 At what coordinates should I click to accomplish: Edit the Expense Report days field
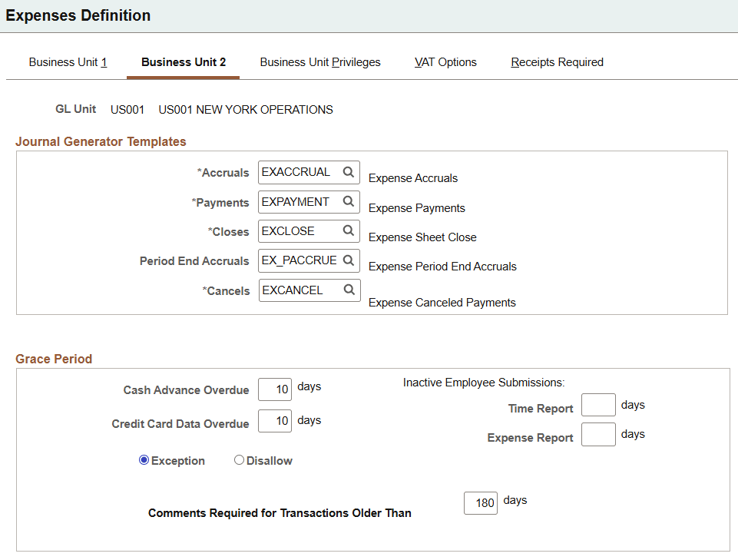click(597, 433)
